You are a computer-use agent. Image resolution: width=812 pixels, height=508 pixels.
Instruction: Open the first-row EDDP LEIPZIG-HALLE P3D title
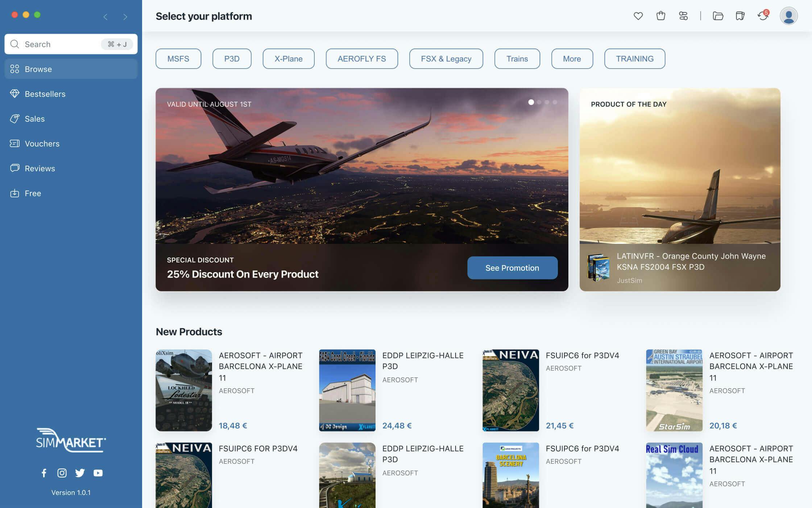click(423, 361)
